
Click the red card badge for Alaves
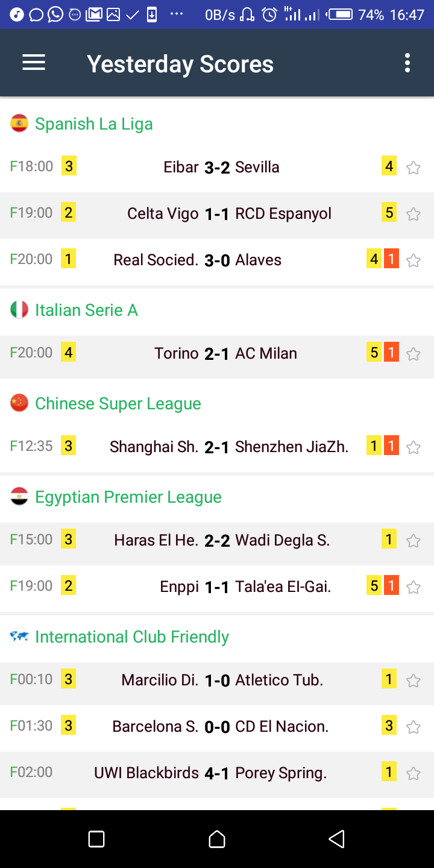click(391, 259)
